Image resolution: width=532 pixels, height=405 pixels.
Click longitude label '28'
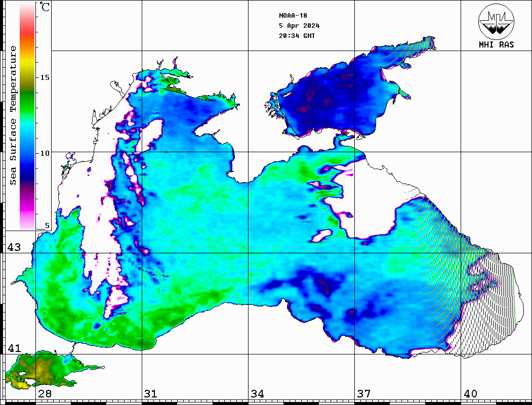[45, 393]
